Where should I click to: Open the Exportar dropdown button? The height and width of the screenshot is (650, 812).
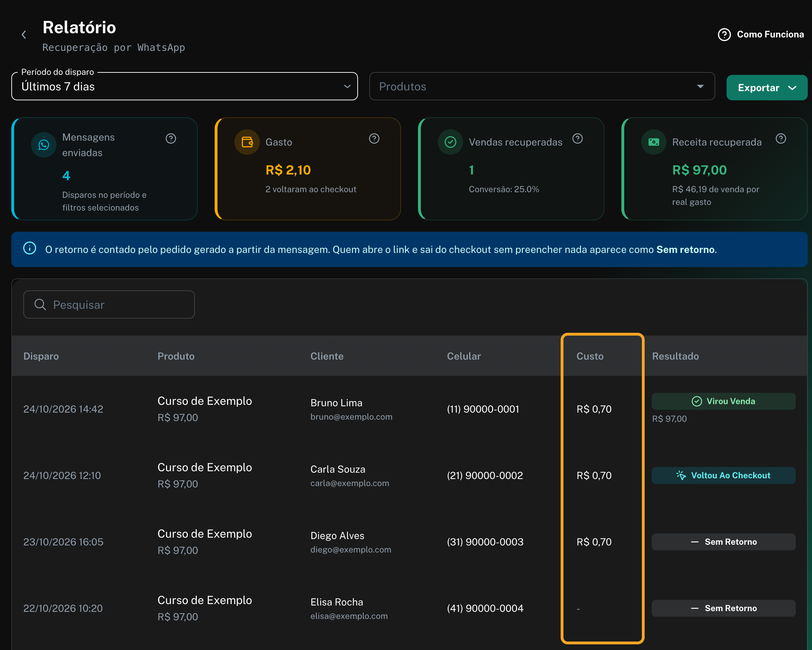(767, 88)
